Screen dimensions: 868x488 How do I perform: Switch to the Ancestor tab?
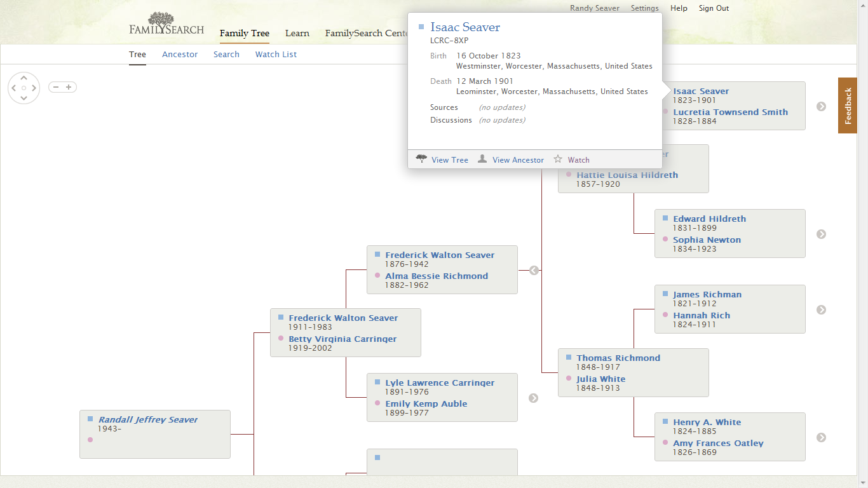[180, 54]
